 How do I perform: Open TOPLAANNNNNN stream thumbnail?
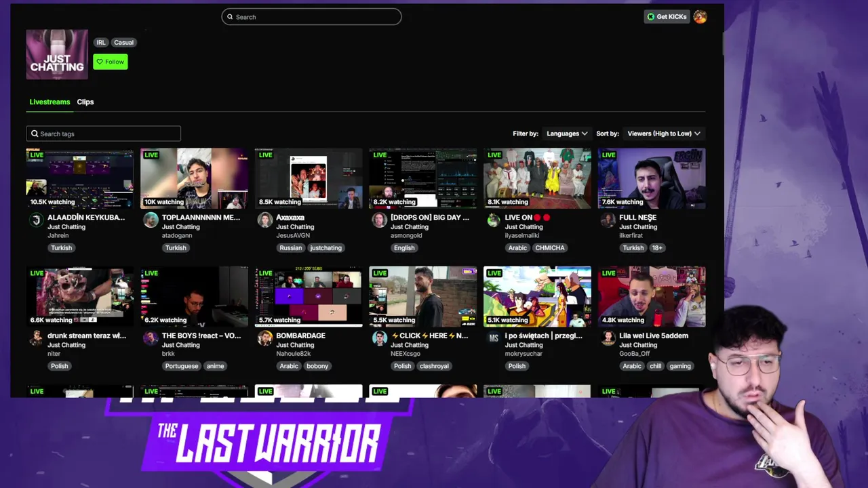click(x=194, y=178)
